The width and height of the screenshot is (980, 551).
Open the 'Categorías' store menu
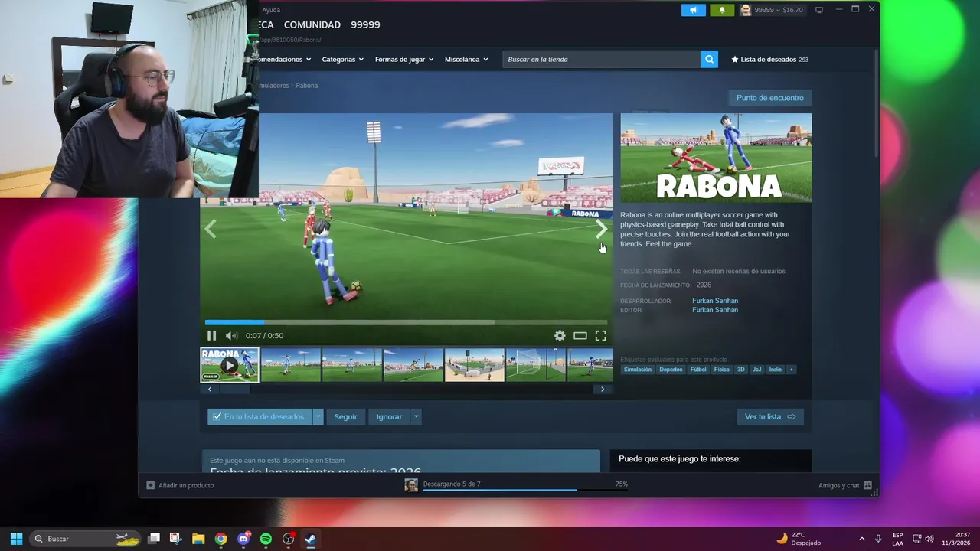coord(342,59)
